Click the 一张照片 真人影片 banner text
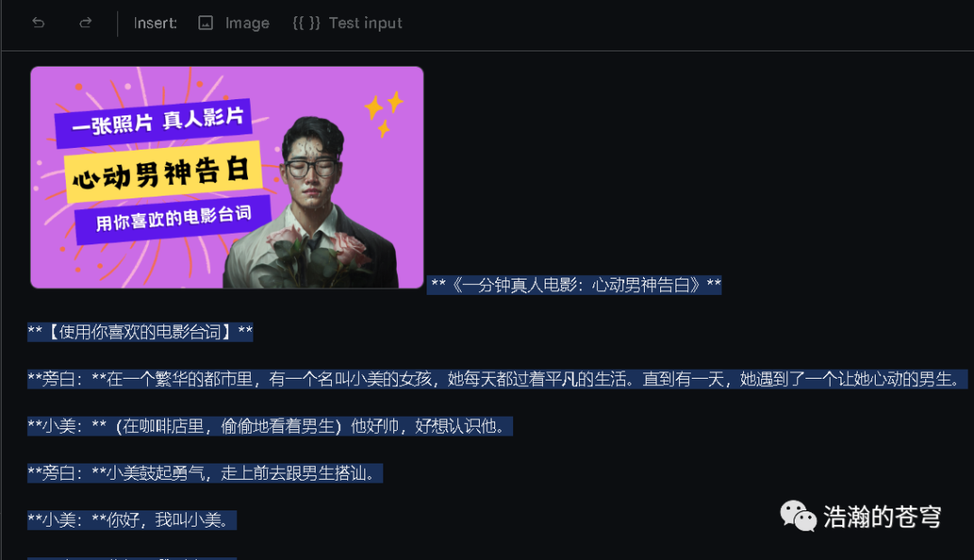 click(x=154, y=122)
